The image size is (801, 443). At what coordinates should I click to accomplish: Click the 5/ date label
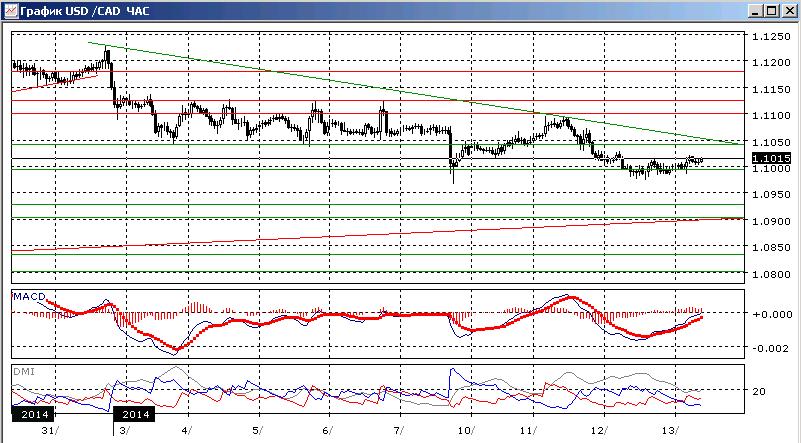[257, 430]
